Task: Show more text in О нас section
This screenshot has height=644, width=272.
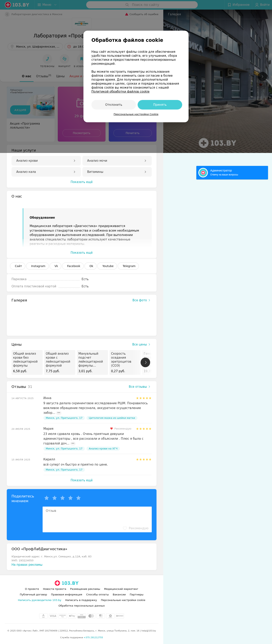Action: pos(81,253)
